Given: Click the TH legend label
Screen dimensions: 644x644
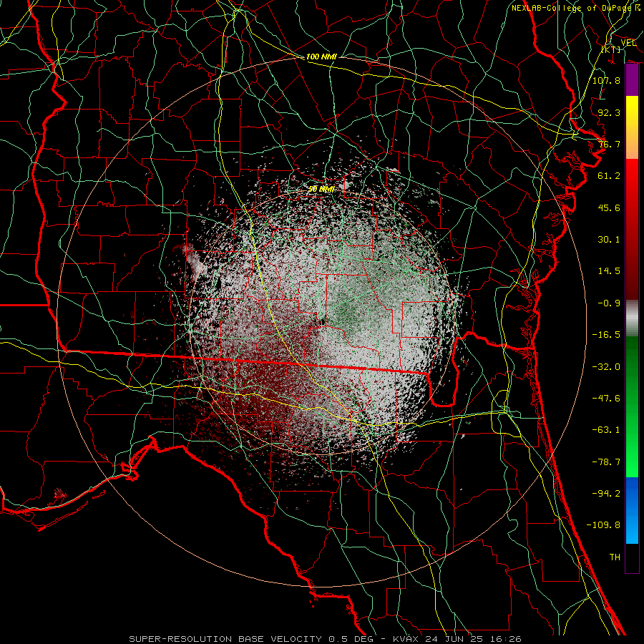Looking at the screenshot, I should 615,557.
